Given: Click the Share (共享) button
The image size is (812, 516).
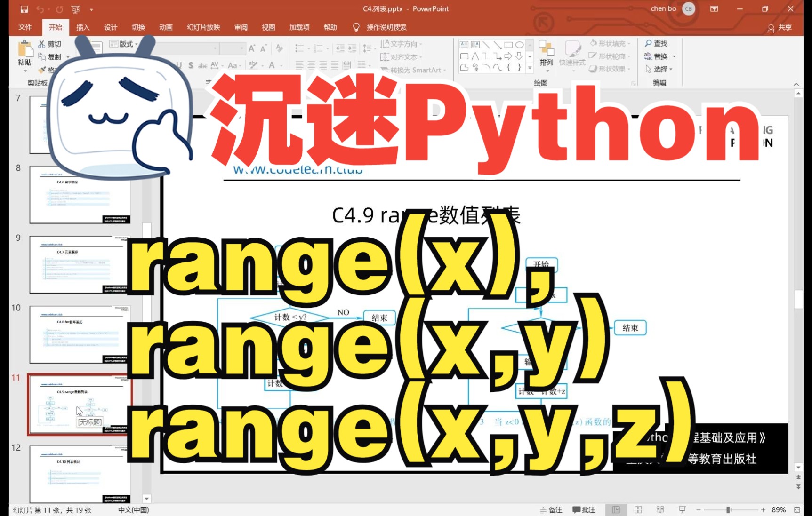Looking at the screenshot, I should point(780,28).
